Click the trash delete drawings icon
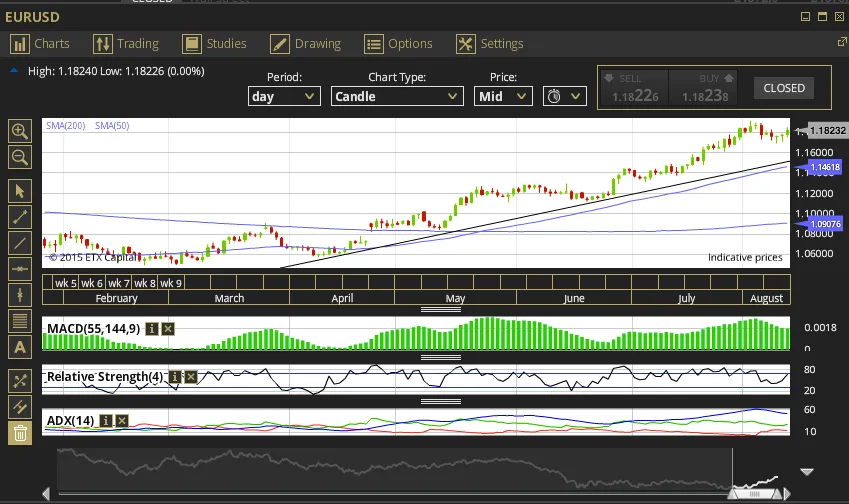The height and width of the screenshot is (504, 849). pos(20,433)
